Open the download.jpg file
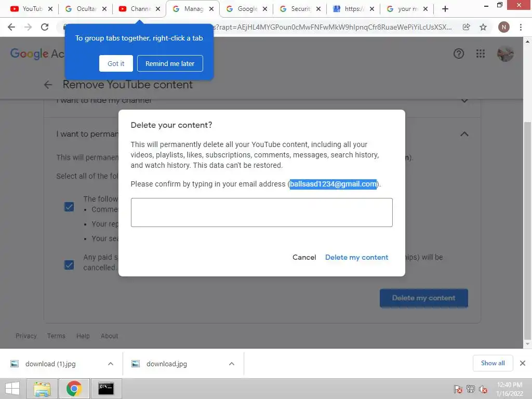532x399 pixels. (166, 364)
